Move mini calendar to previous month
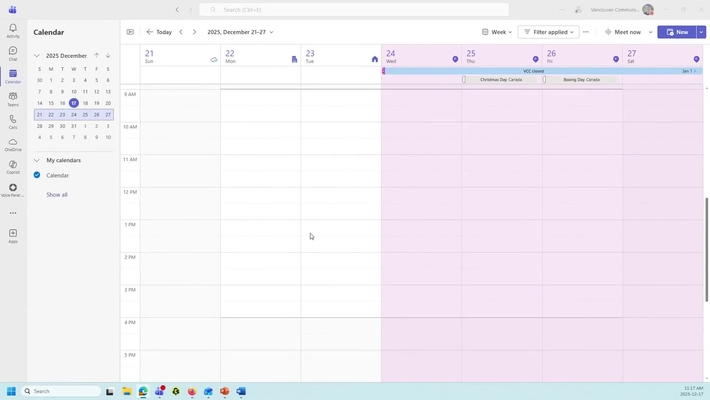This screenshot has width=710, height=400. 96,56
